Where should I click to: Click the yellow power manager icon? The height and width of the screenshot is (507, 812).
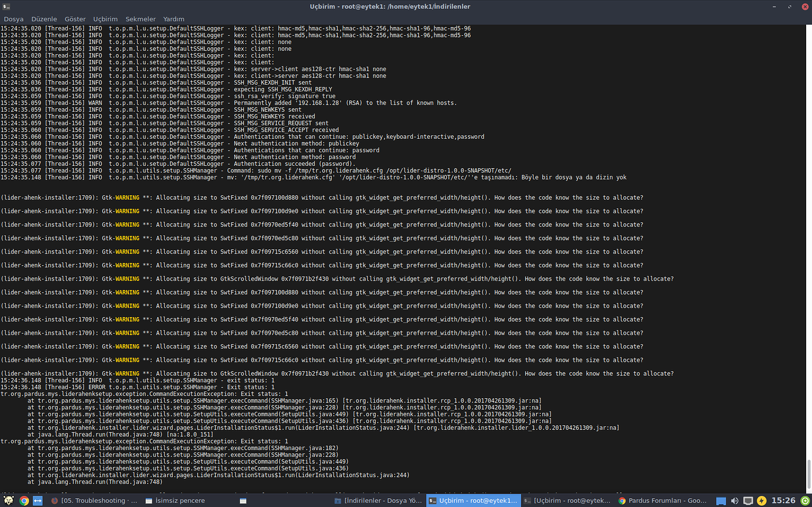pos(761,501)
